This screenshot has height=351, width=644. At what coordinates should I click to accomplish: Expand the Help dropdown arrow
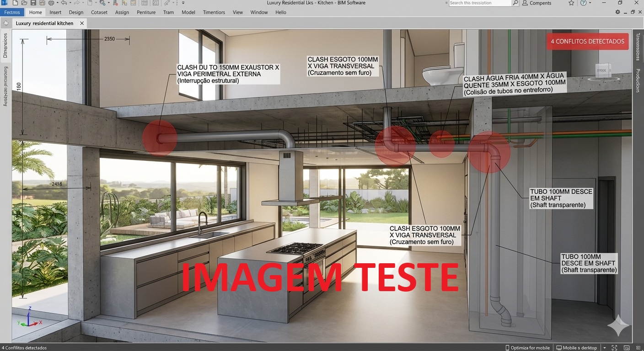point(590,3)
